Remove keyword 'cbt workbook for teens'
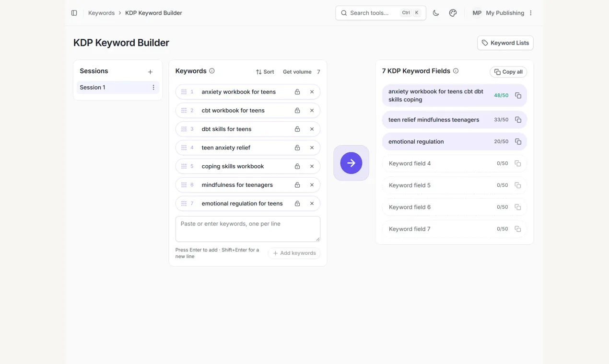This screenshot has width=609, height=364. 312,111
